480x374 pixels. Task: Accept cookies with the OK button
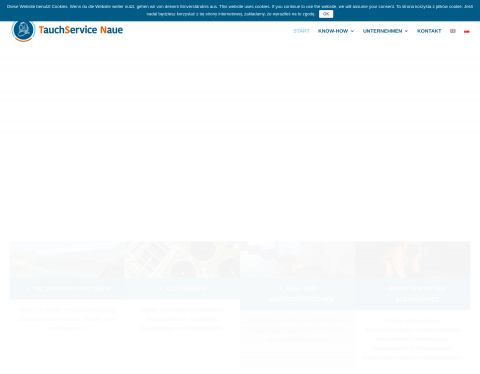point(326,14)
